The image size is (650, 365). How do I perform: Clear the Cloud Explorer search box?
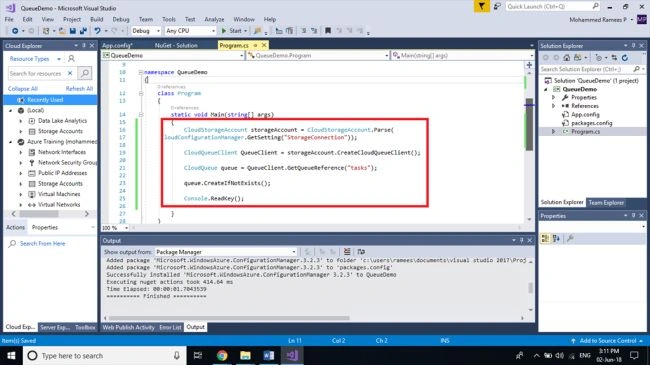(x=70, y=73)
